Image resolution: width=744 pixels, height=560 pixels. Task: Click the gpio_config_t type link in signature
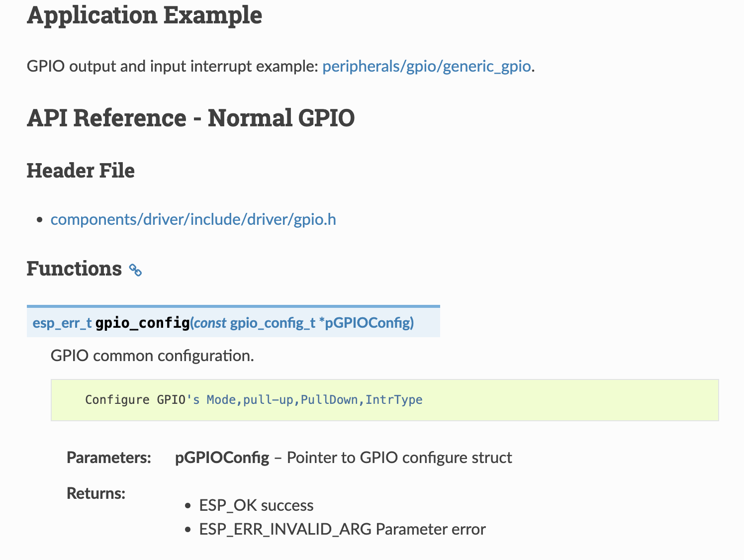click(273, 323)
